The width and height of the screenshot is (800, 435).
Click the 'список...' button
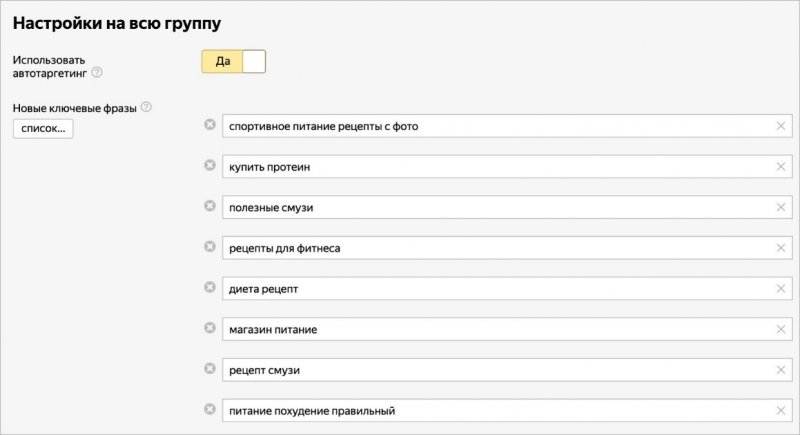42,129
